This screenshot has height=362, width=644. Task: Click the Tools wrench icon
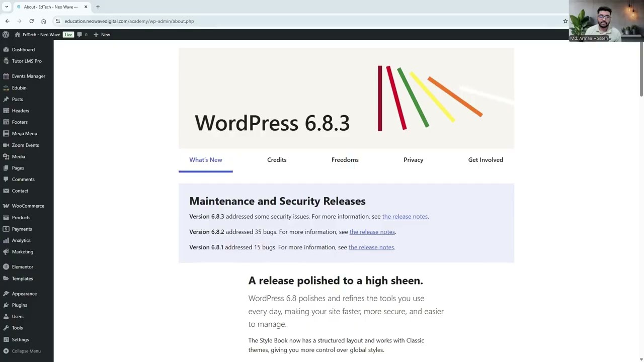tap(6, 328)
